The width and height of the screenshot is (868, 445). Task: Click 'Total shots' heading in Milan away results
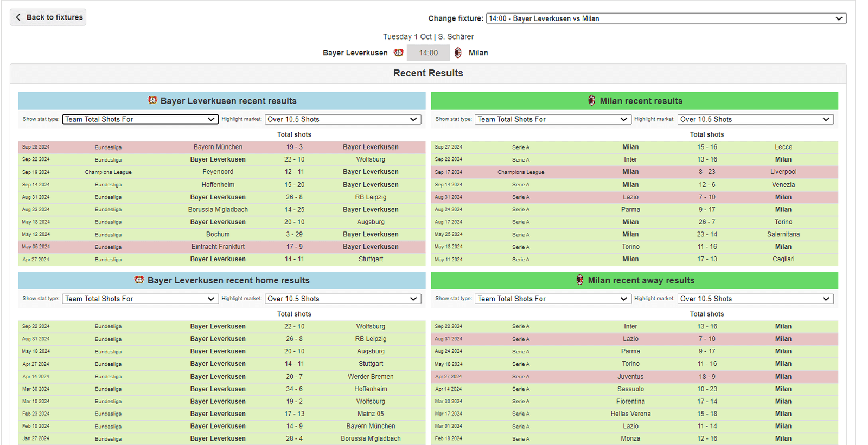(707, 314)
